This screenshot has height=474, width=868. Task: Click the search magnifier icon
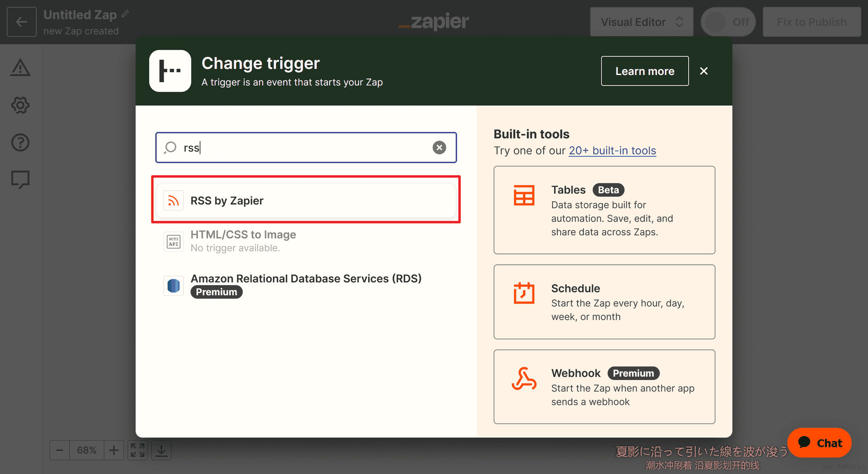(x=170, y=147)
